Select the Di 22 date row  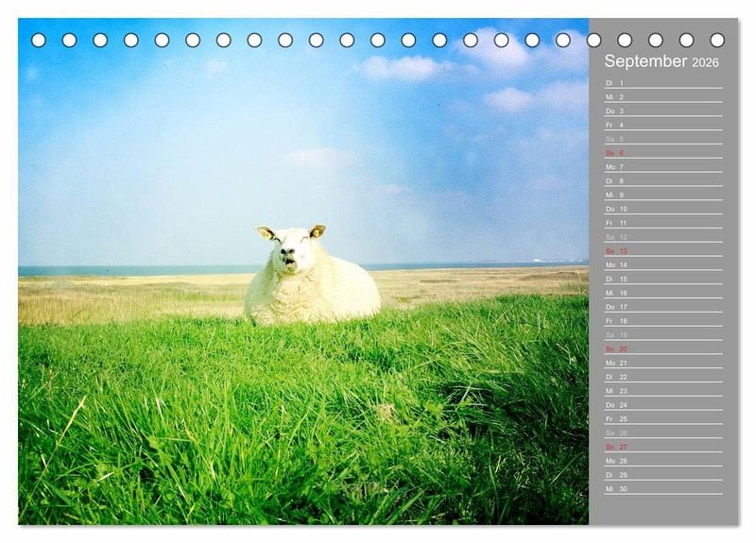[x=662, y=377]
